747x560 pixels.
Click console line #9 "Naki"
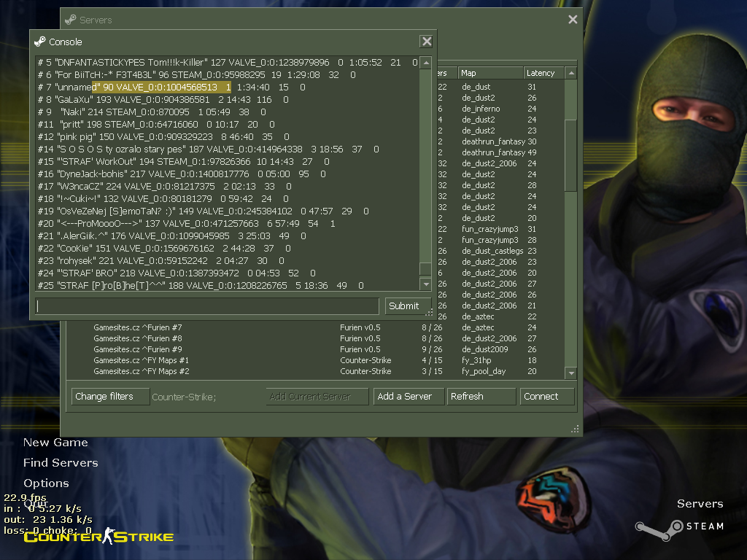point(152,112)
